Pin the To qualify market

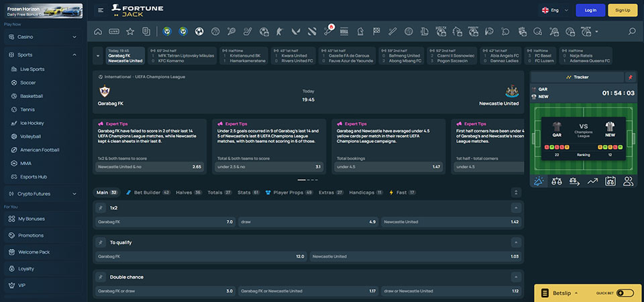100,242
